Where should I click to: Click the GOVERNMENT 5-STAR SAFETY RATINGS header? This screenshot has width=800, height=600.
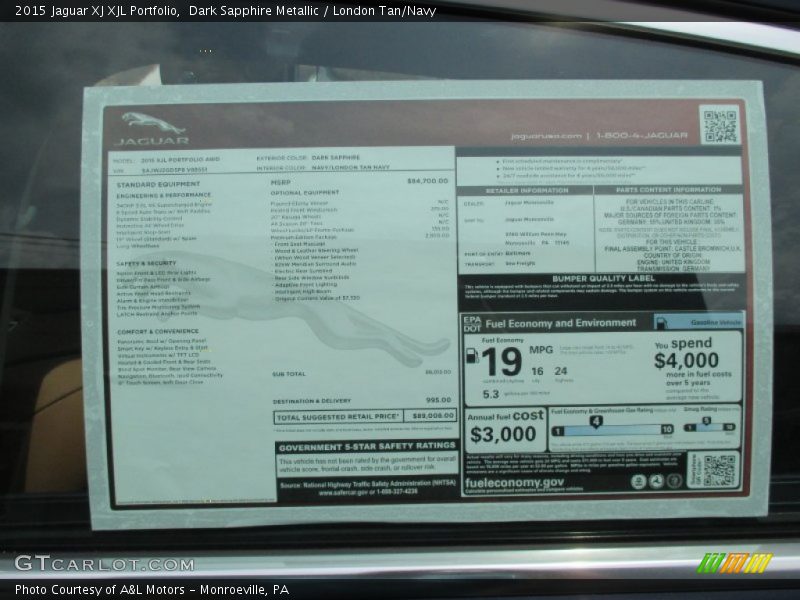[x=367, y=446]
